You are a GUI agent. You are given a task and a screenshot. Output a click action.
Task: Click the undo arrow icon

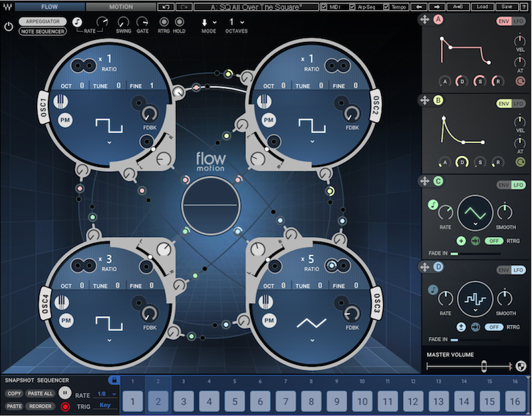click(x=166, y=7)
